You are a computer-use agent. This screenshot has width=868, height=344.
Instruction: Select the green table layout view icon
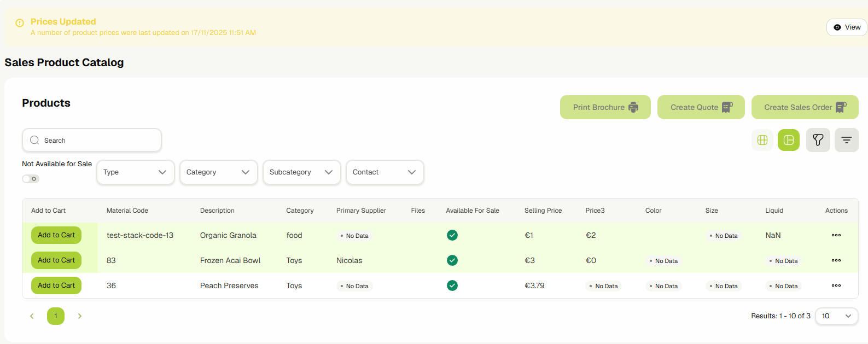tap(789, 140)
